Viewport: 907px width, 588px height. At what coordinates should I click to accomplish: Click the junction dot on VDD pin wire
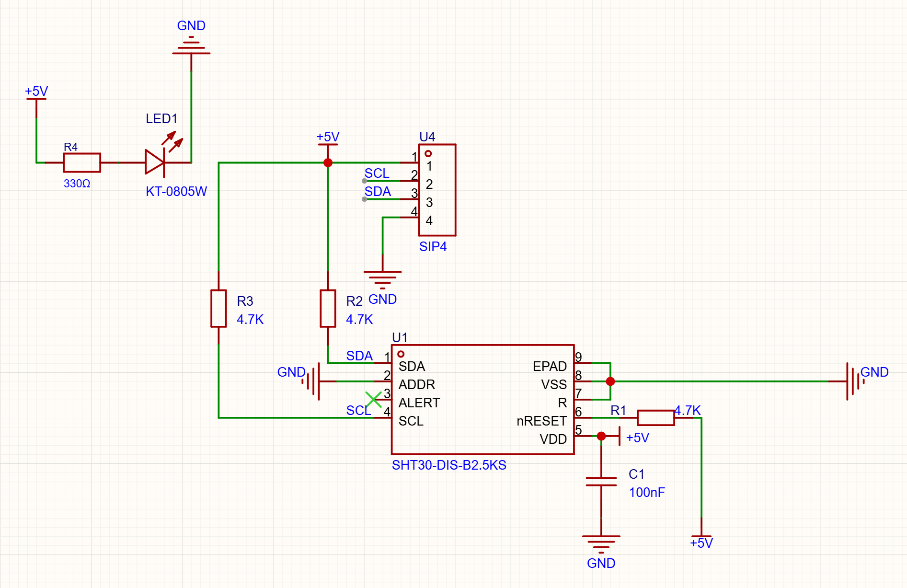(601, 436)
